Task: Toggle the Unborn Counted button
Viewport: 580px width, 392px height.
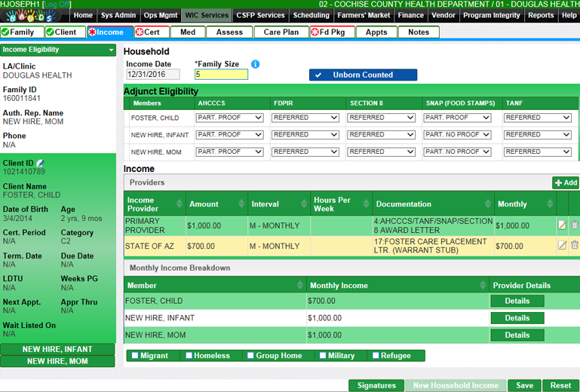Action: coord(363,75)
